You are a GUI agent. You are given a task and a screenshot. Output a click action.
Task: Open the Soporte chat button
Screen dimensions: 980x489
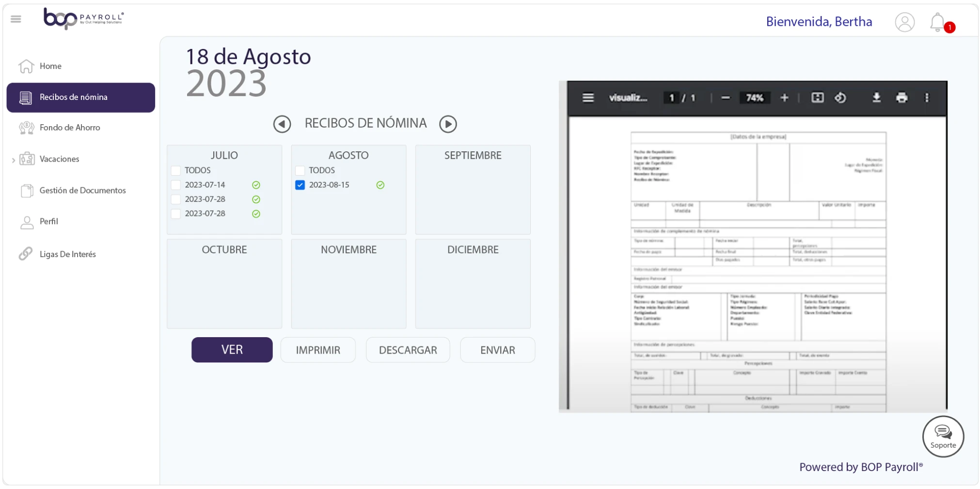coord(943,437)
